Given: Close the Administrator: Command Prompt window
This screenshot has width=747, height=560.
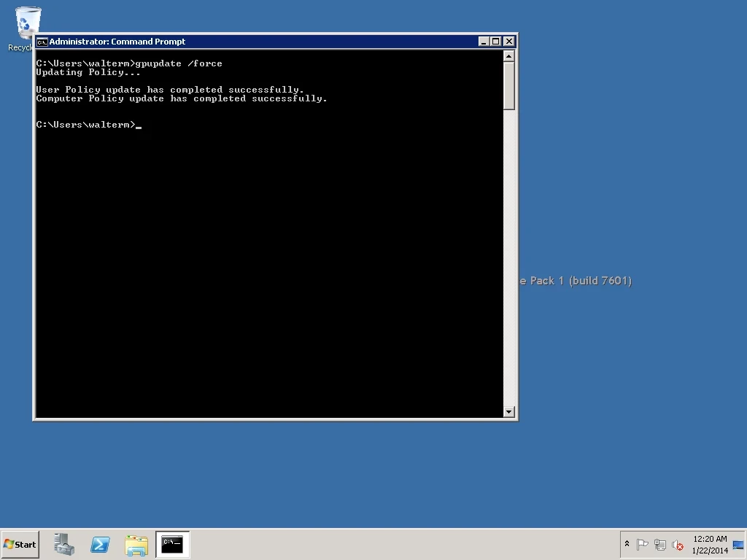Looking at the screenshot, I should coord(509,42).
